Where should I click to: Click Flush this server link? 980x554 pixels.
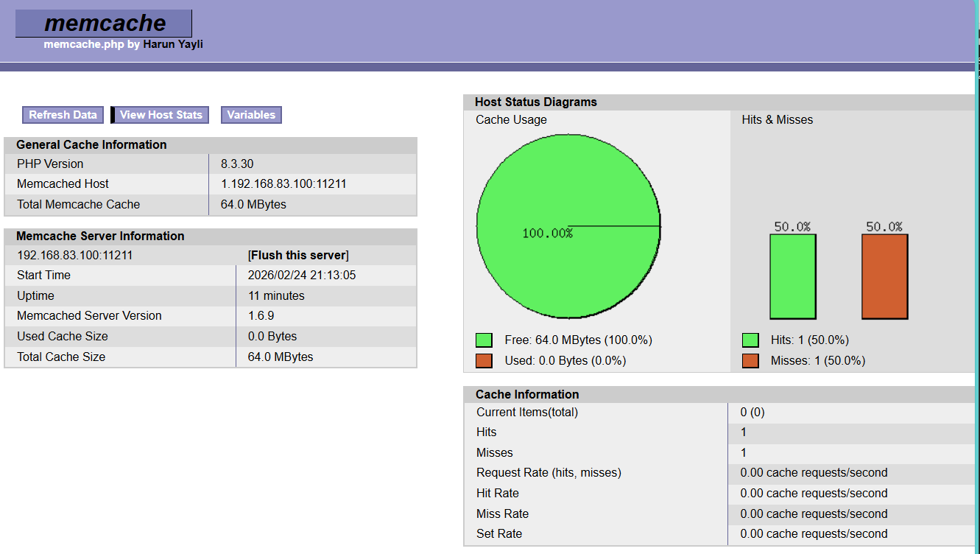pos(299,255)
